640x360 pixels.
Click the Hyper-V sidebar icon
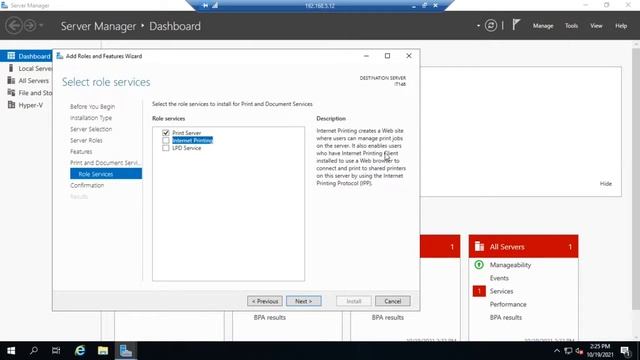click(x=11, y=105)
